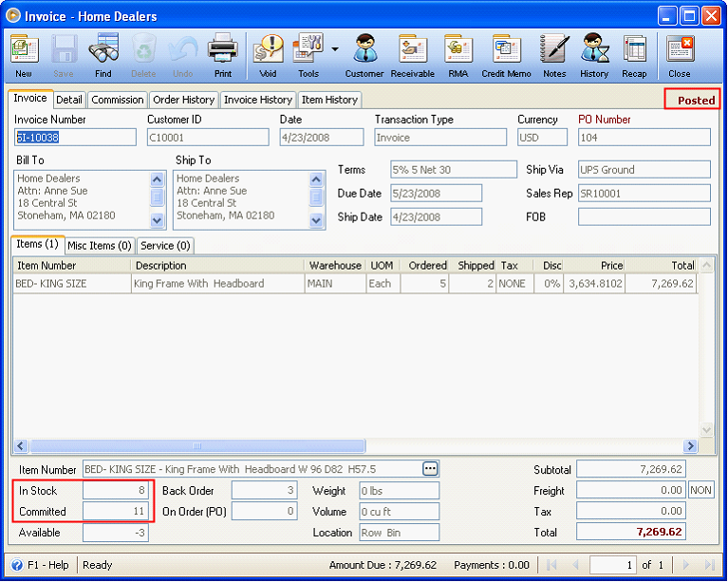Click price cell 3,634.8102

point(594,283)
